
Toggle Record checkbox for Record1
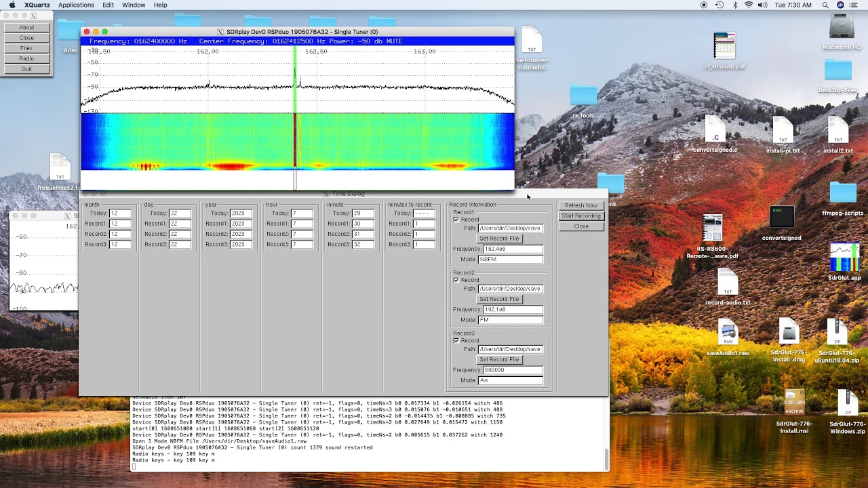point(456,220)
